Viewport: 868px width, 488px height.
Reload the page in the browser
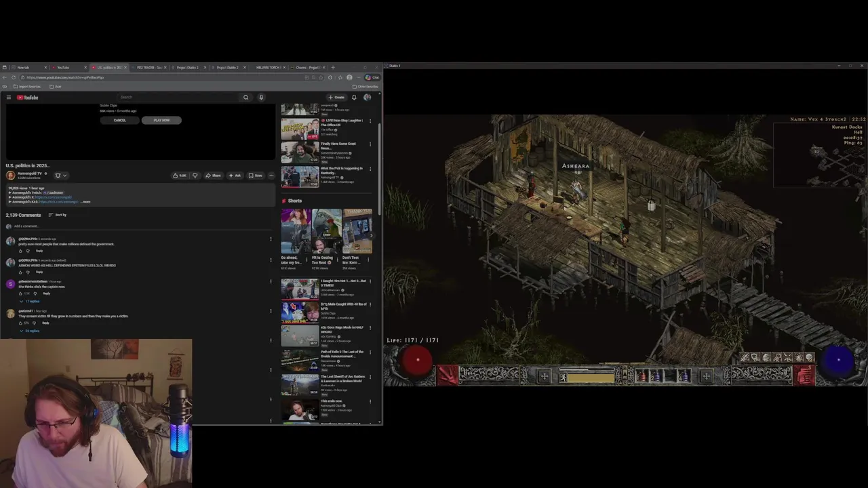(x=14, y=77)
